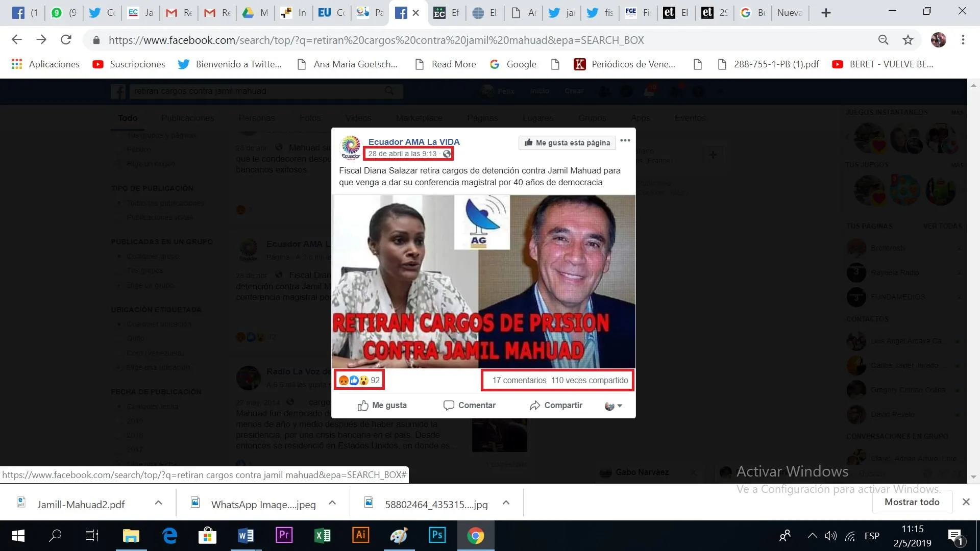Expand options for WhatsApp Image jpeg download
This screenshot has height=551, width=980.
[332, 503]
